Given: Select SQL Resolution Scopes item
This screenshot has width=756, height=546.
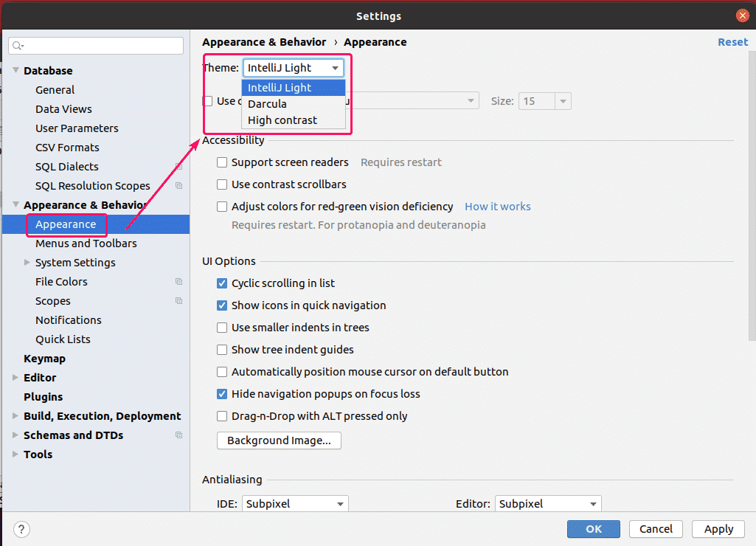Looking at the screenshot, I should tap(93, 186).
